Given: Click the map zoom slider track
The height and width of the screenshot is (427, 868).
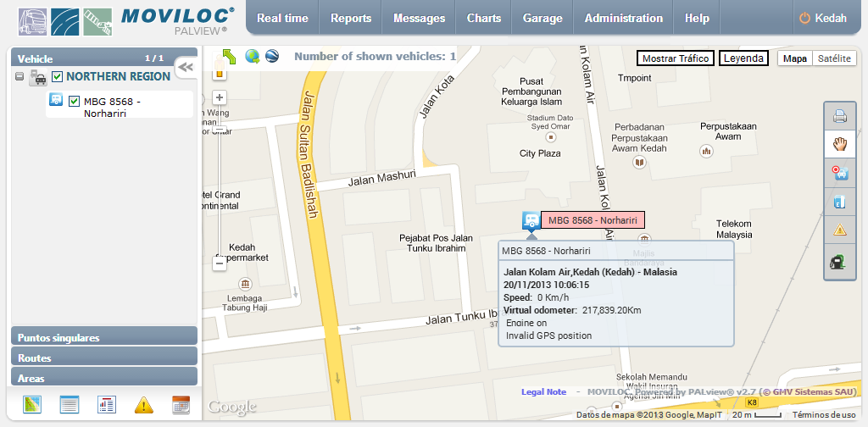Looking at the screenshot, I should coord(220,182).
